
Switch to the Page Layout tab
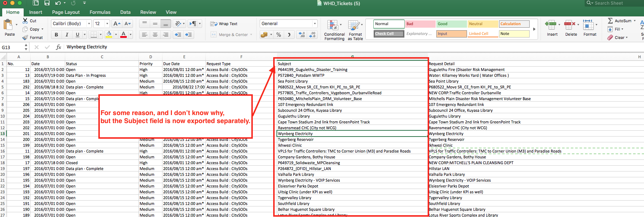tap(66, 12)
